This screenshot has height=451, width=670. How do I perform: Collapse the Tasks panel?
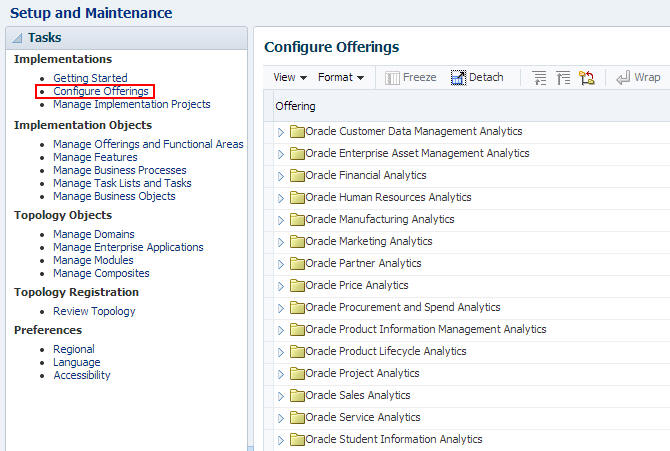pyautogui.click(x=18, y=38)
